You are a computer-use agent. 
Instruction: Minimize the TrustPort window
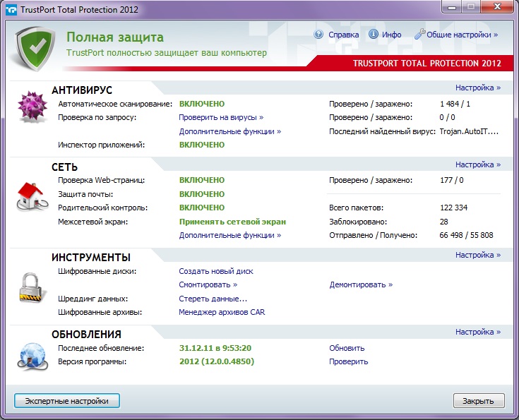[452, 6]
